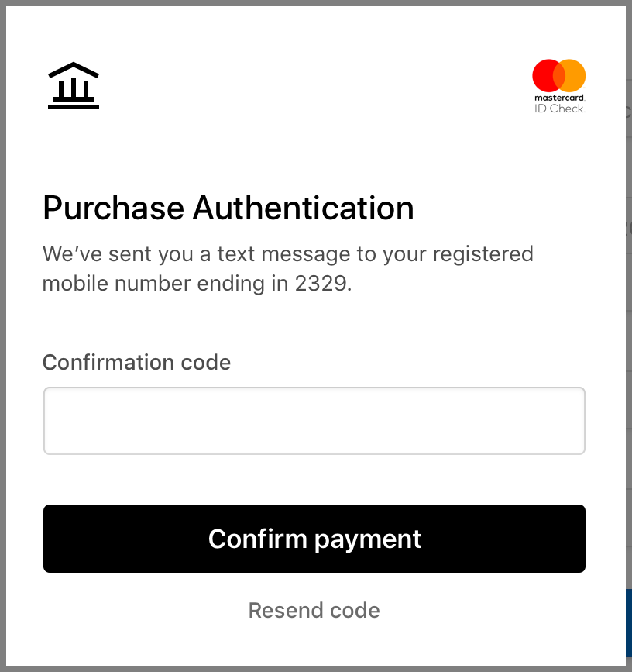Click the phone digits 2329 in the message

coord(321,283)
